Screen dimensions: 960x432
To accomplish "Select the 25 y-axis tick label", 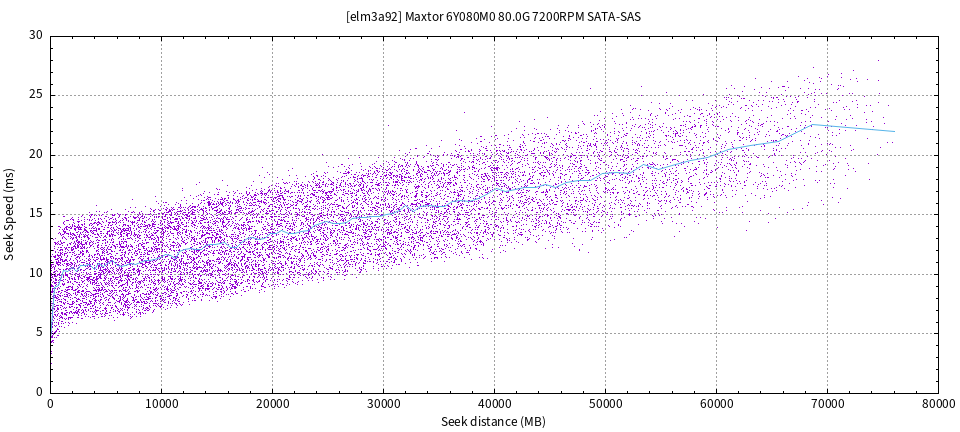I will (x=36, y=96).
